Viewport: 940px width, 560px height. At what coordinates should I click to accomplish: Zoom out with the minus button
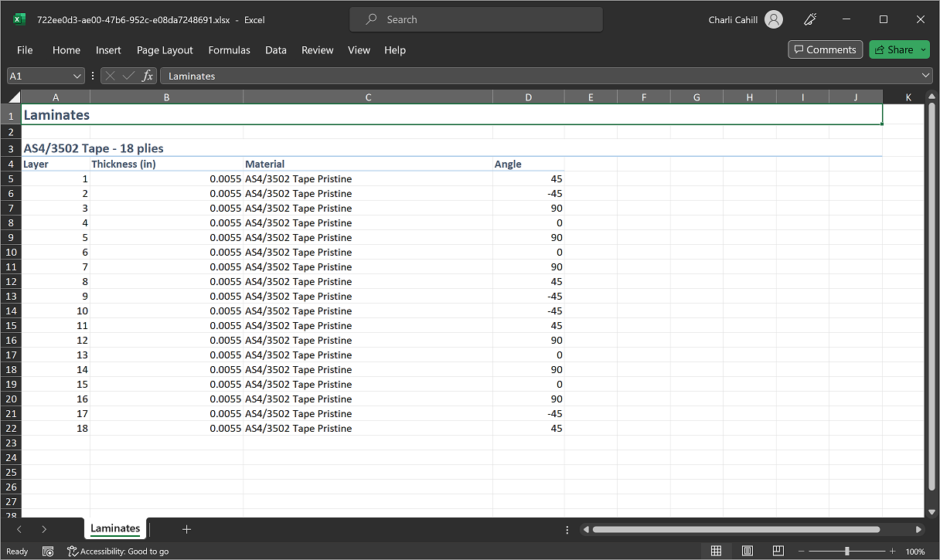pos(802,552)
